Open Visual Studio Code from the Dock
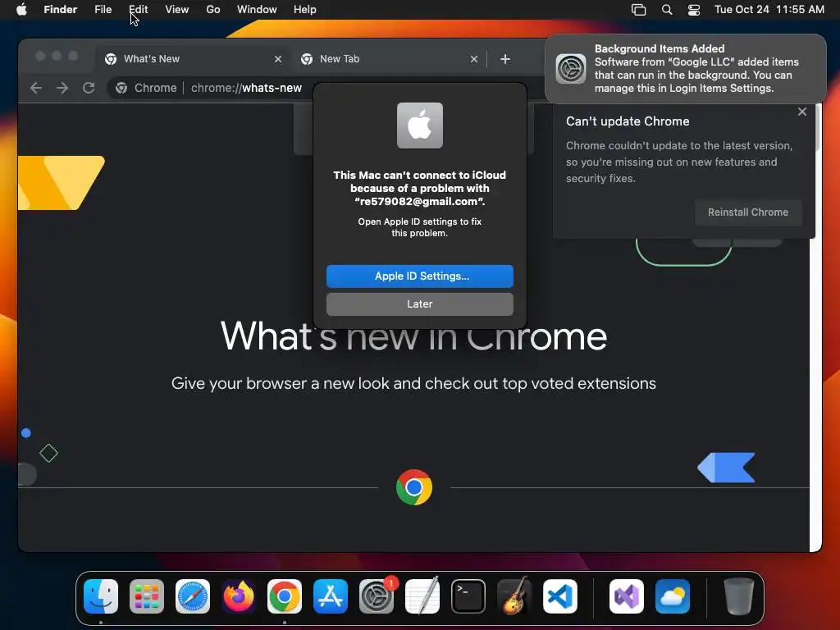 click(x=560, y=596)
